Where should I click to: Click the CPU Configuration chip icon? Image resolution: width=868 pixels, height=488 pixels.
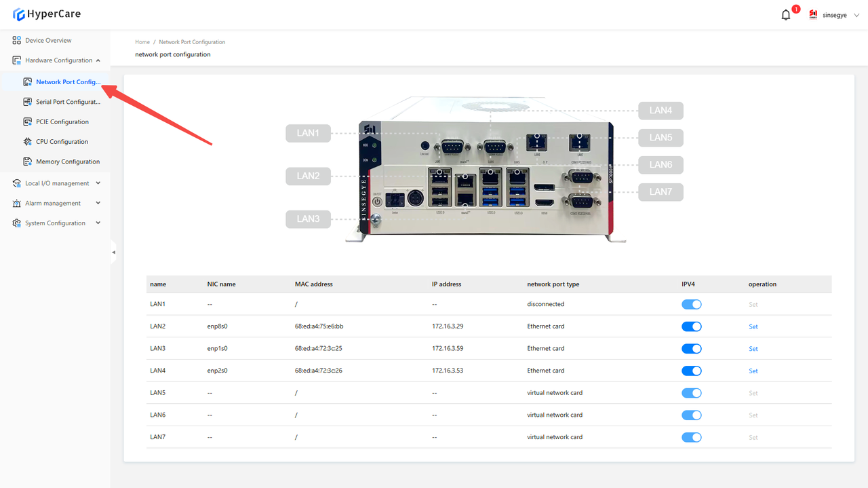(x=28, y=142)
